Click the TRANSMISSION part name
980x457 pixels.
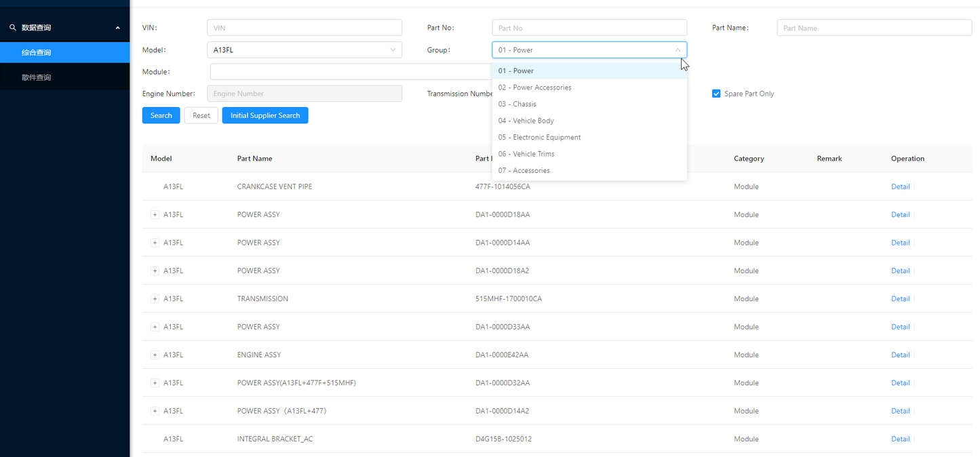pyautogui.click(x=262, y=298)
